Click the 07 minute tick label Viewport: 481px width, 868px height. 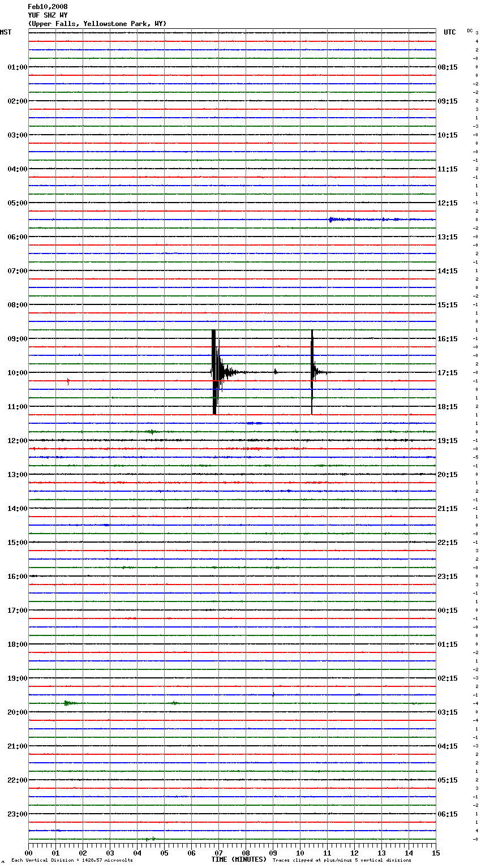coord(218,853)
